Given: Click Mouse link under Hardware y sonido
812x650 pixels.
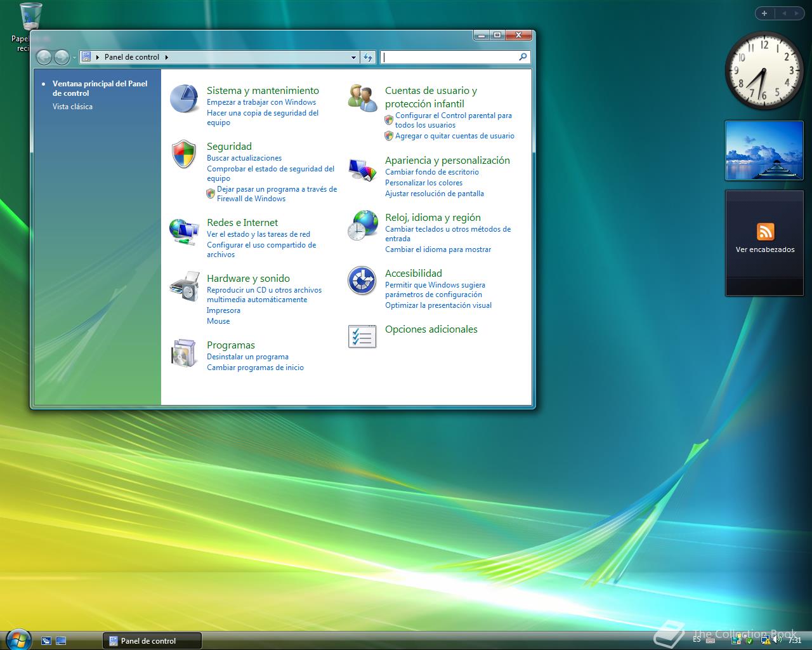Looking at the screenshot, I should [x=218, y=321].
